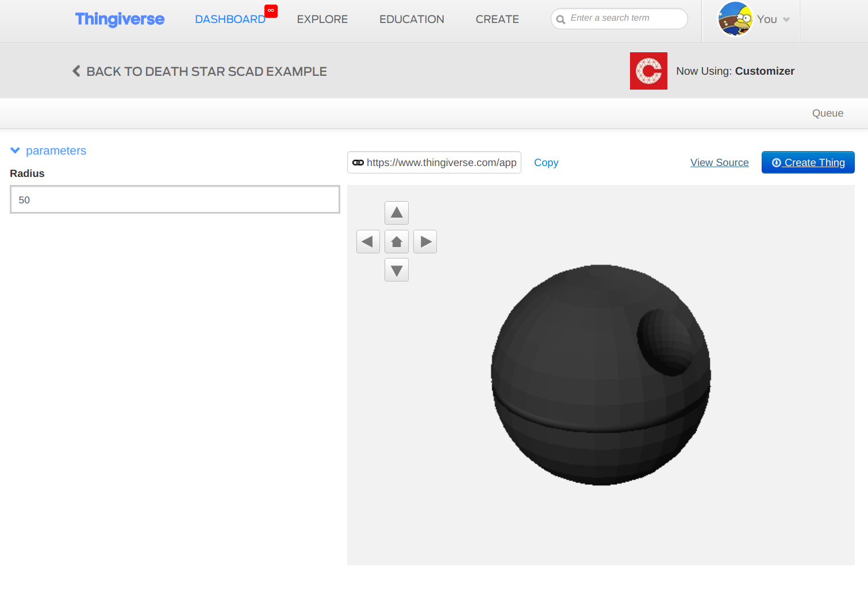Click the search term field

click(x=619, y=18)
